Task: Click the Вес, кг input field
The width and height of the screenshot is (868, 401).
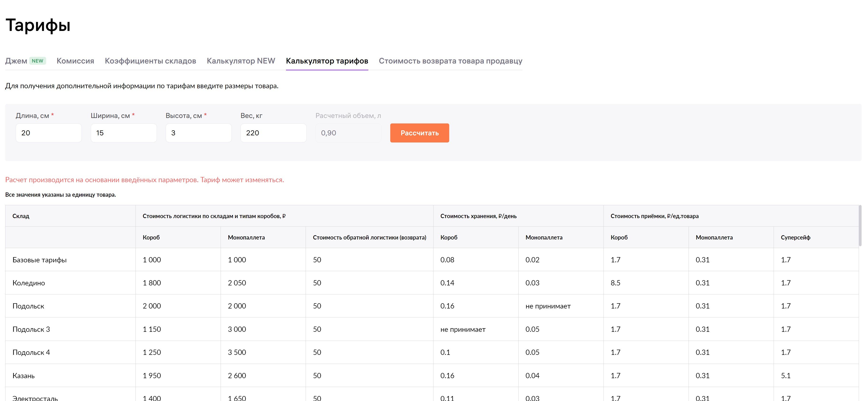Action: point(273,133)
